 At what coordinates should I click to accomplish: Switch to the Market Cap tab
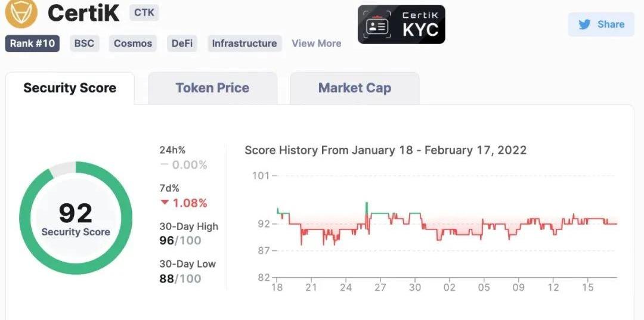click(x=354, y=88)
